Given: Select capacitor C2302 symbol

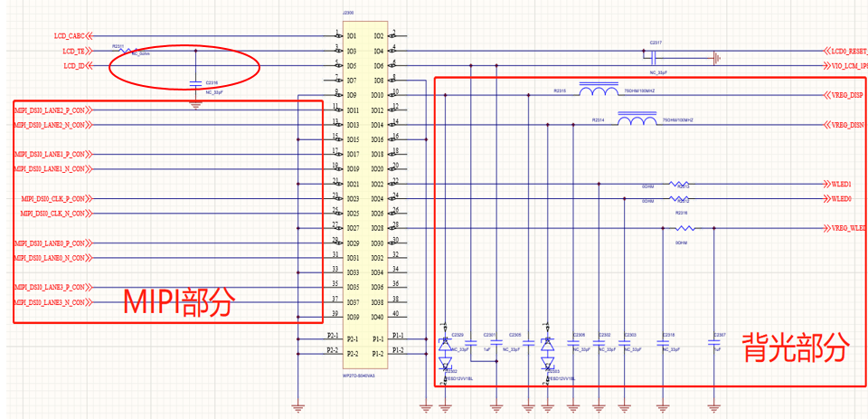Looking at the screenshot, I should [599, 344].
